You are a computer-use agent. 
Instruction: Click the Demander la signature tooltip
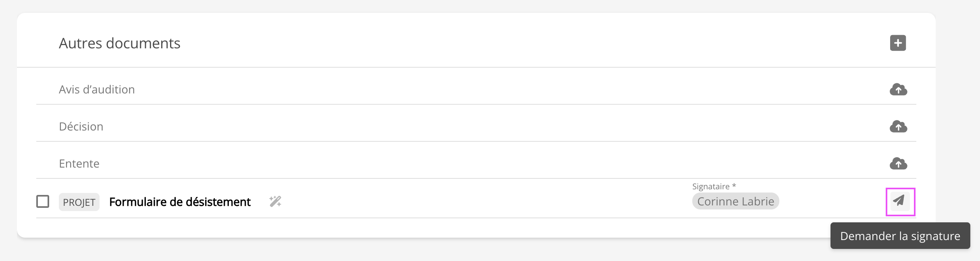[900, 236]
